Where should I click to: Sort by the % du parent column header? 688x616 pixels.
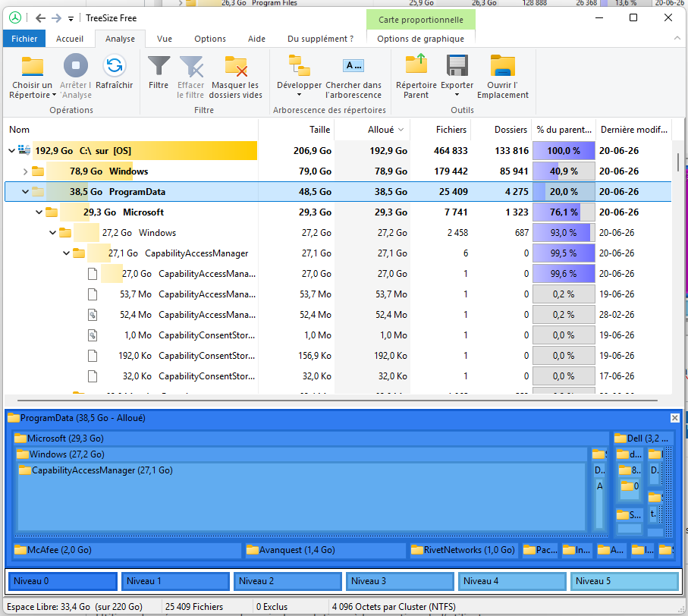564,130
